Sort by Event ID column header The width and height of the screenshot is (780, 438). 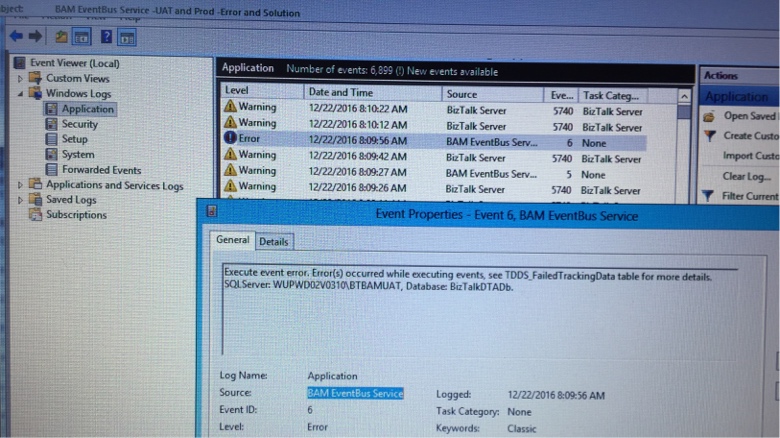[561, 95]
